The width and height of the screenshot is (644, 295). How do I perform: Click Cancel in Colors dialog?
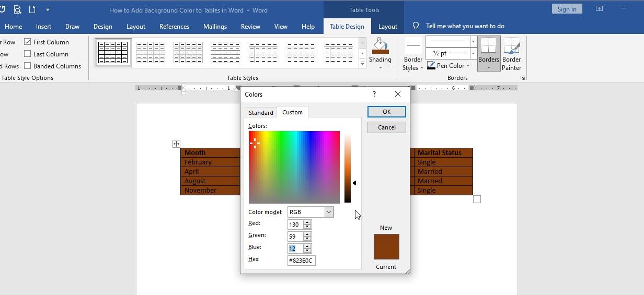pyautogui.click(x=387, y=127)
